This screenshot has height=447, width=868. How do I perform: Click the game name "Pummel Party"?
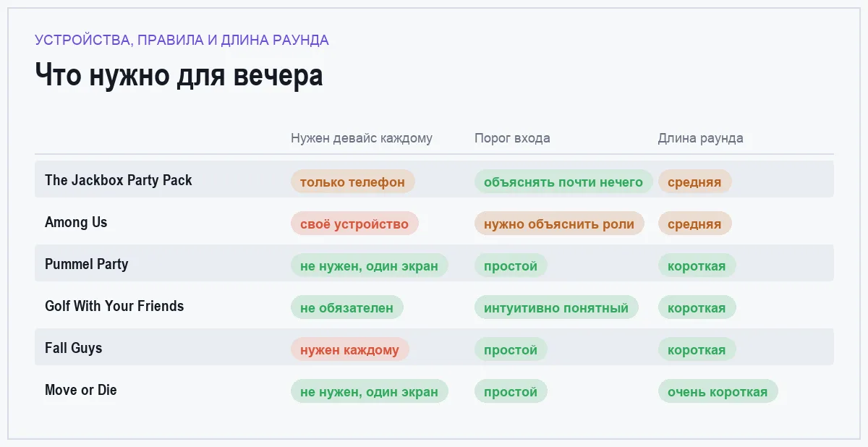(x=87, y=264)
